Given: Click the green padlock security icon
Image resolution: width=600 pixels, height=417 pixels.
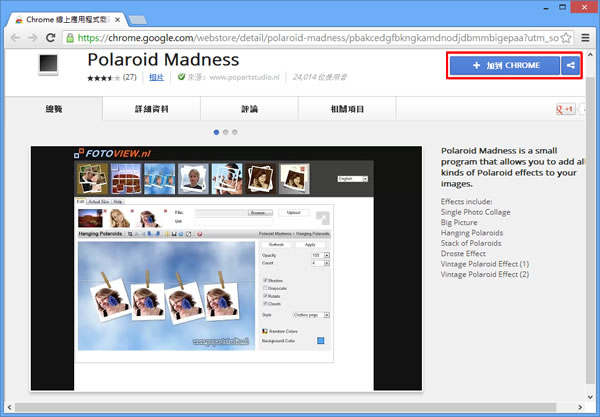Looking at the screenshot, I should point(70,37).
